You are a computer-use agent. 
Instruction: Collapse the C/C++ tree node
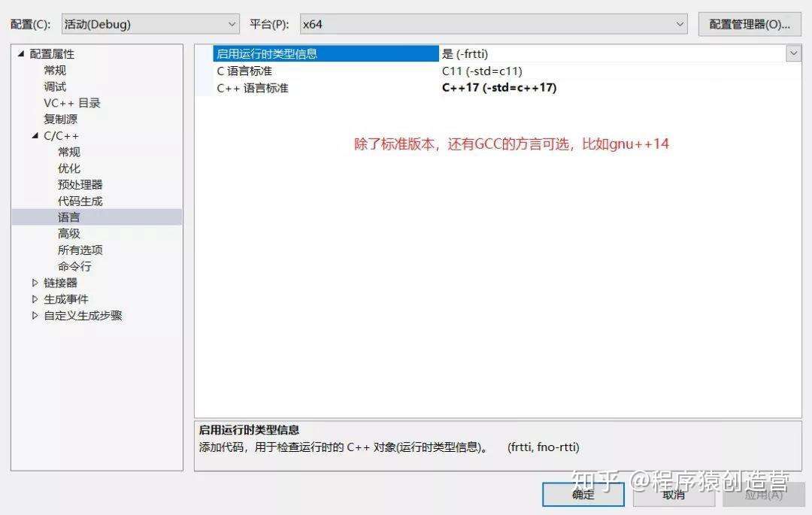35,135
